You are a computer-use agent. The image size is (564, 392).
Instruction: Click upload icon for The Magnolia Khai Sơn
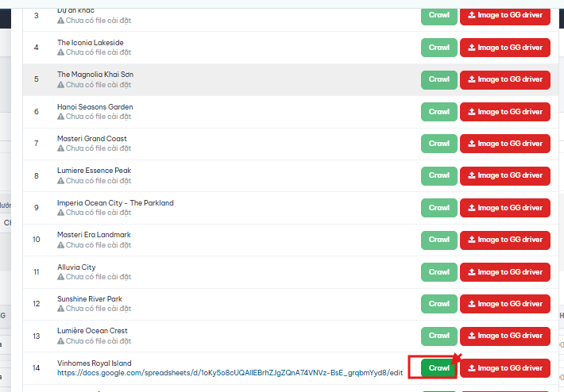point(471,79)
